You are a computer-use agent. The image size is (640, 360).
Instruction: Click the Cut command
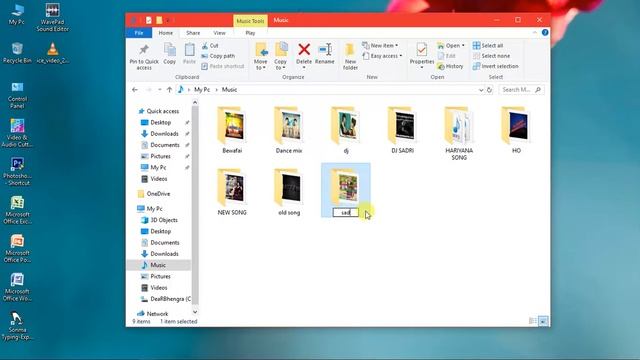coord(210,46)
